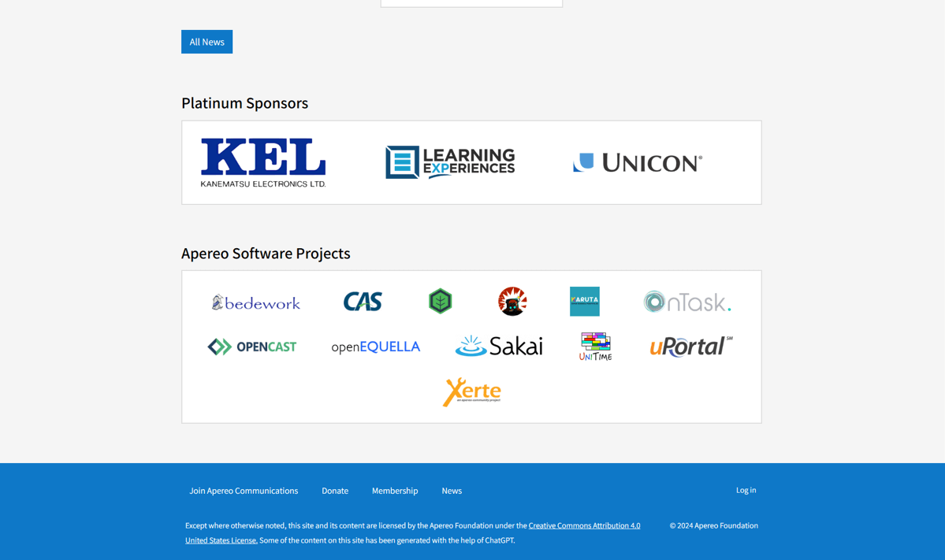Image resolution: width=945 pixels, height=560 pixels.
Task: Open the CAS project logo
Action: tap(363, 302)
